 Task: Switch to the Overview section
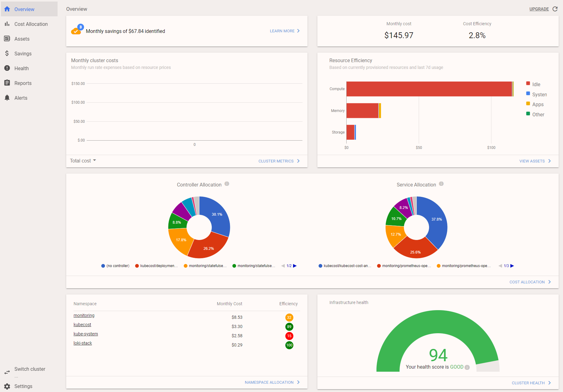(x=25, y=9)
